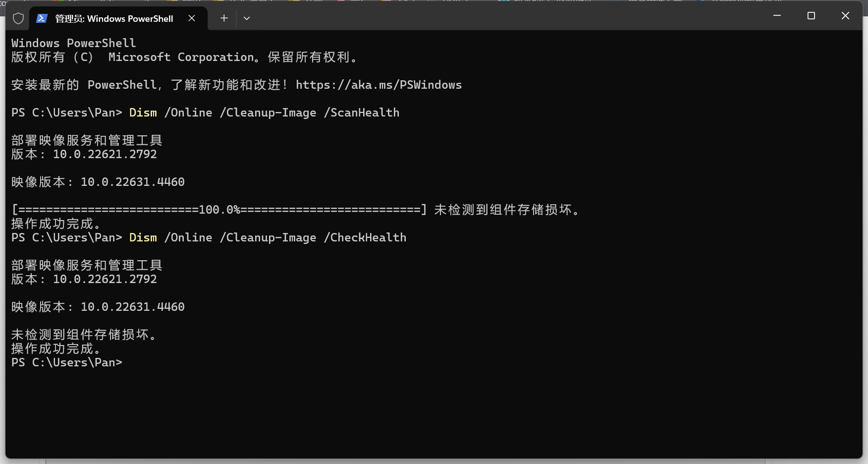Viewport: 868px width, 464px height.
Task: Click the final 未检测到组件存储损坏 result line
Action: pyautogui.click(x=84, y=335)
